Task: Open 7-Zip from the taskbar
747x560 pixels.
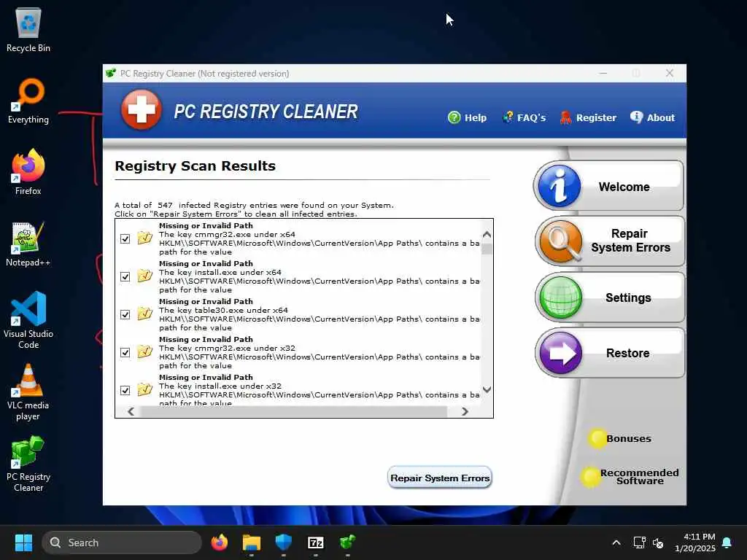Action: (315, 542)
